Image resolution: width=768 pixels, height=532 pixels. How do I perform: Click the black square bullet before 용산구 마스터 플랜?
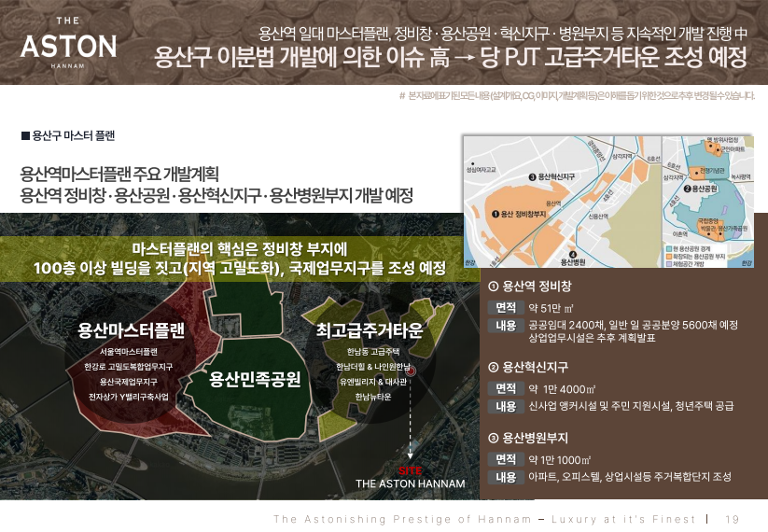pyautogui.click(x=25, y=135)
